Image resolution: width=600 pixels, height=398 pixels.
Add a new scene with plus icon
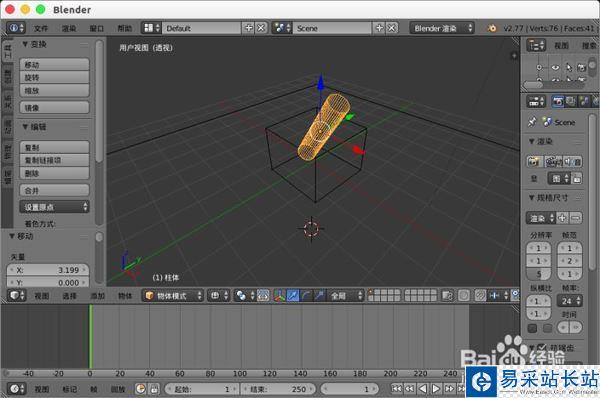coord(379,28)
